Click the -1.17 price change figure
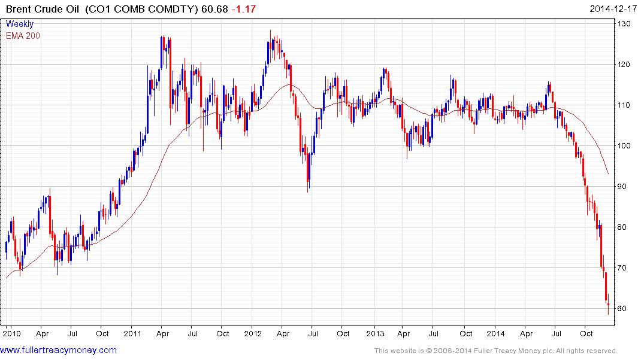Viewport: 644px width, 359px height. coord(244,9)
